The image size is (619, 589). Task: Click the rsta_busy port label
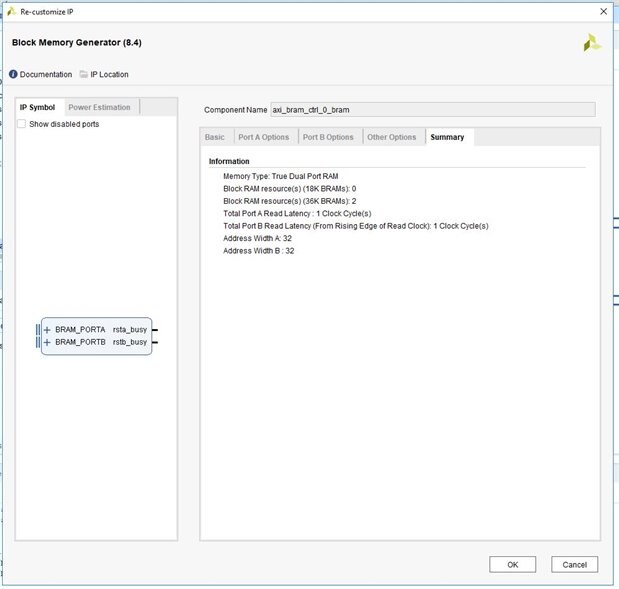point(130,330)
